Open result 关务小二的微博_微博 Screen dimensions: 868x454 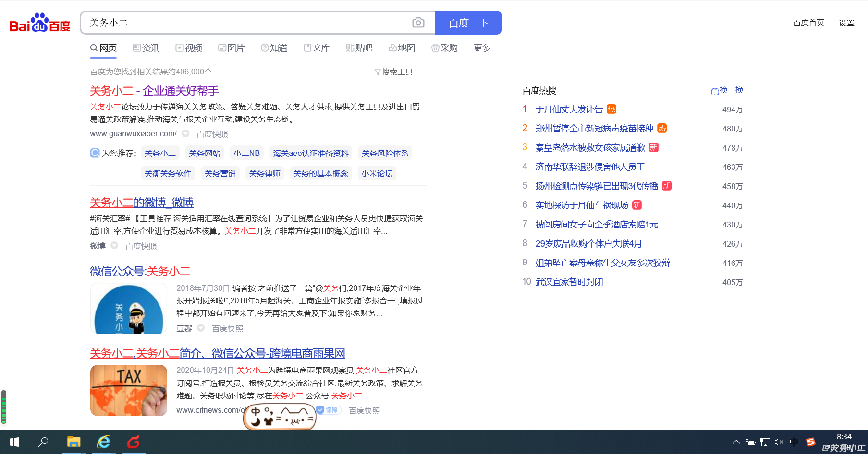pos(142,203)
